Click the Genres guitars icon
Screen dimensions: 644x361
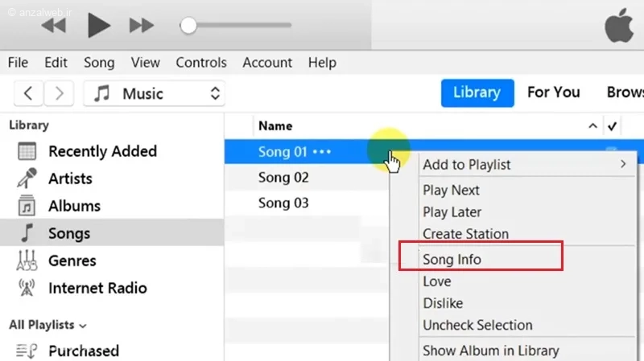(27, 260)
